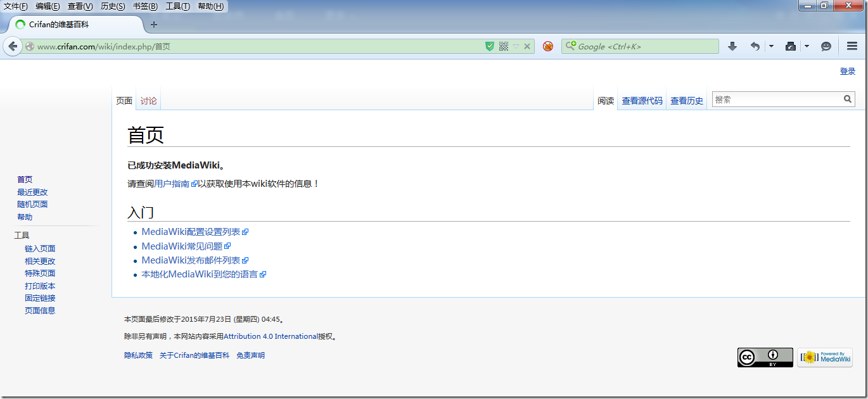Open 固定链接 tool link
The image size is (868, 399).
40,298
